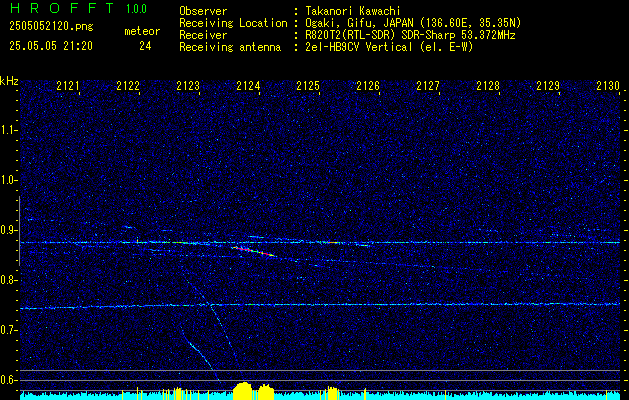Click the 1.0 kHz frequency label

8,180
